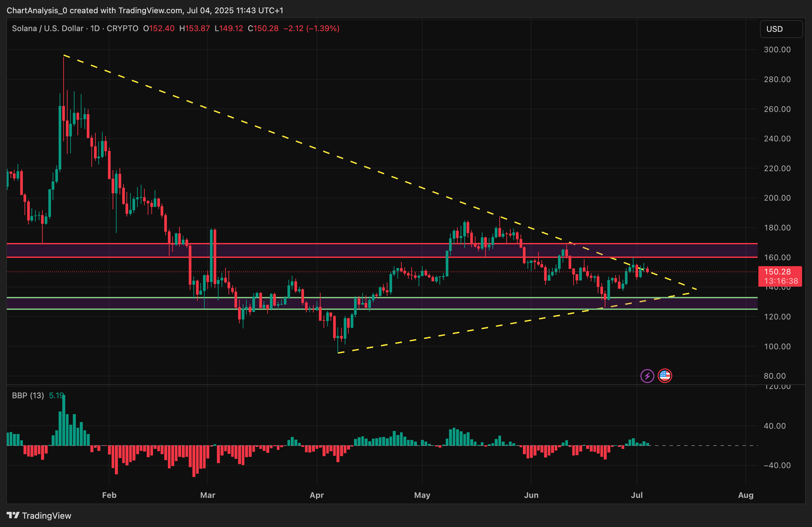Click the 100.00 price scale label
Image resolution: width=812 pixels, height=527 pixels.
[x=777, y=346]
